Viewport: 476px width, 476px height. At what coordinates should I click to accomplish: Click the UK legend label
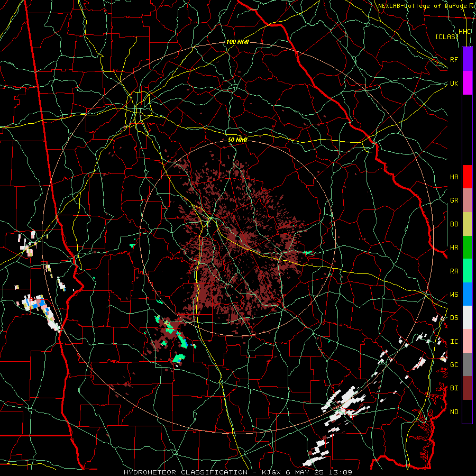pos(454,83)
